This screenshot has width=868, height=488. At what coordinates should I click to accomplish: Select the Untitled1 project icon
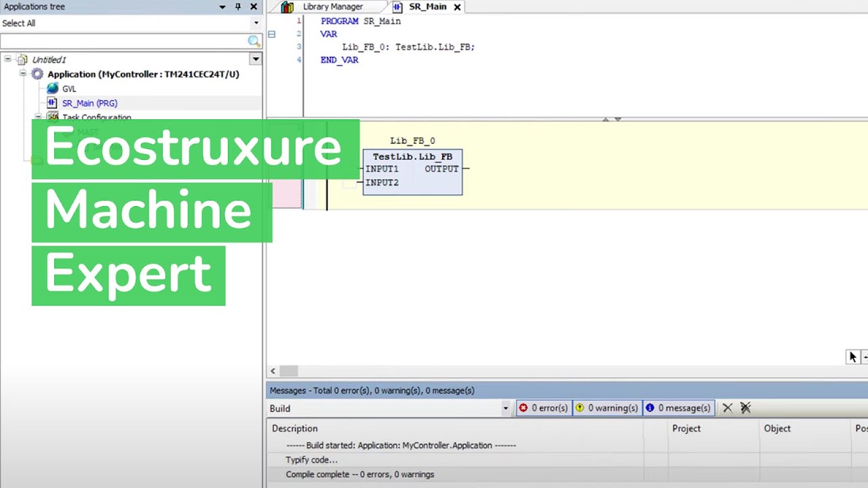22,60
